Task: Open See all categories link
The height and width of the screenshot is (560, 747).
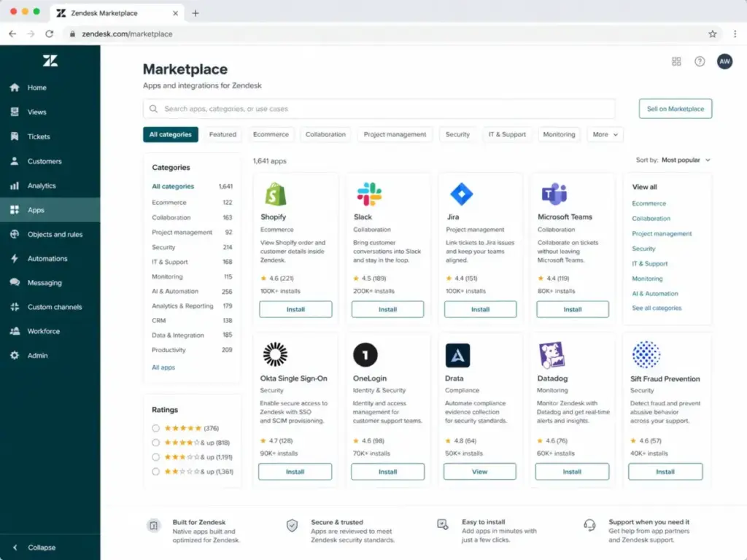Action: (657, 308)
